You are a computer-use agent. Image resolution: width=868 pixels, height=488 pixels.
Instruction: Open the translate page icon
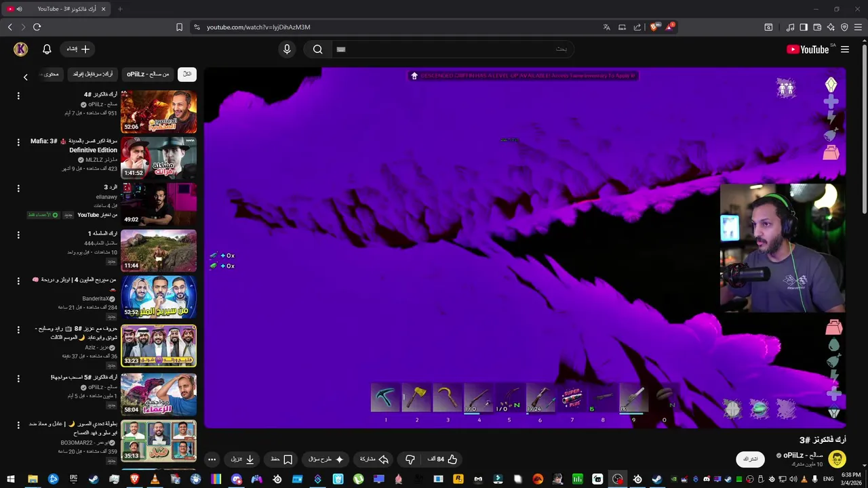tap(606, 27)
